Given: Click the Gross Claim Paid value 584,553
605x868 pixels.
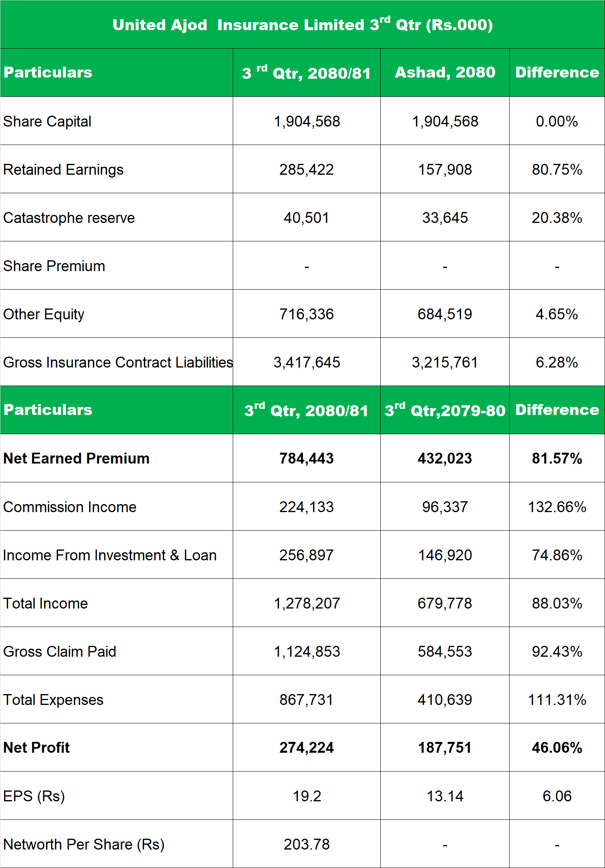Looking at the screenshot, I should point(445,652).
